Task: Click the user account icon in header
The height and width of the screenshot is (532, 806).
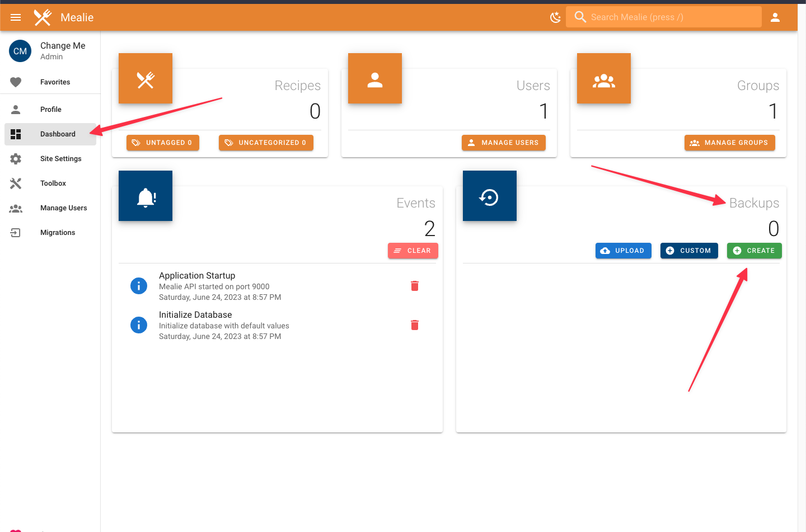Action: point(775,17)
